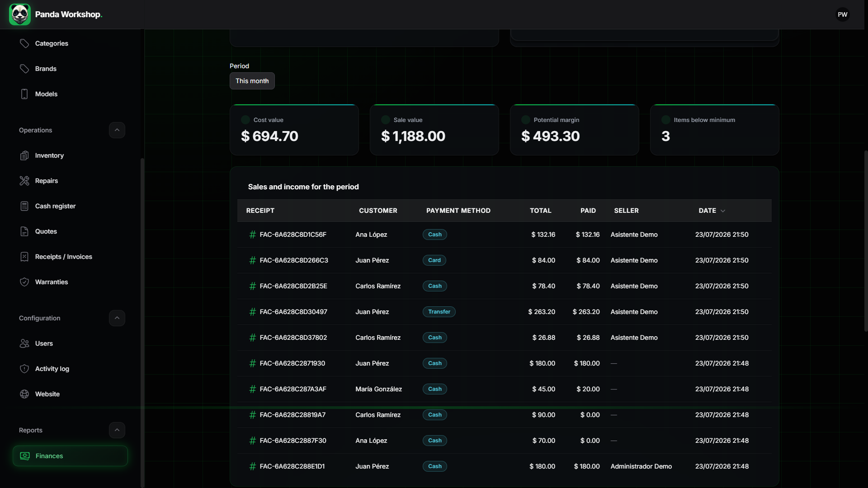
Task: Click the Potential margin card
Action: [575, 130]
